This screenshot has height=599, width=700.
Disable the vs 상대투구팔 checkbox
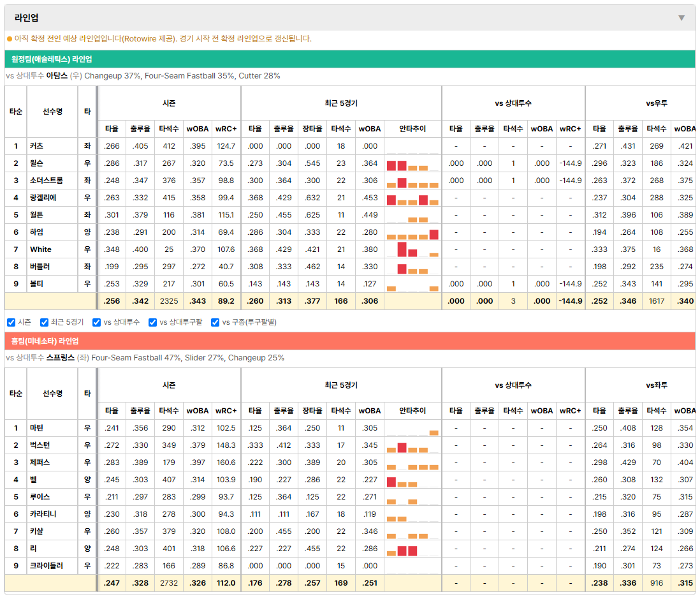pos(152,323)
